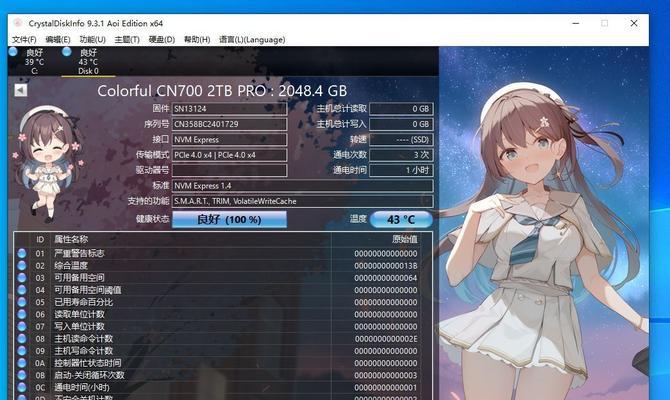Click the status orb of row 02 综合温度
The height and width of the screenshot is (400, 670).
(x=22, y=265)
